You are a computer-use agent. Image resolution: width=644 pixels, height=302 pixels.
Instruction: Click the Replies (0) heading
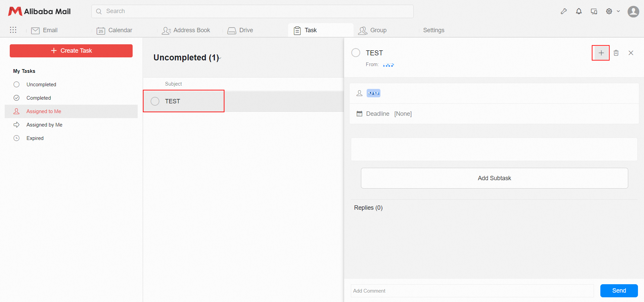point(368,208)
